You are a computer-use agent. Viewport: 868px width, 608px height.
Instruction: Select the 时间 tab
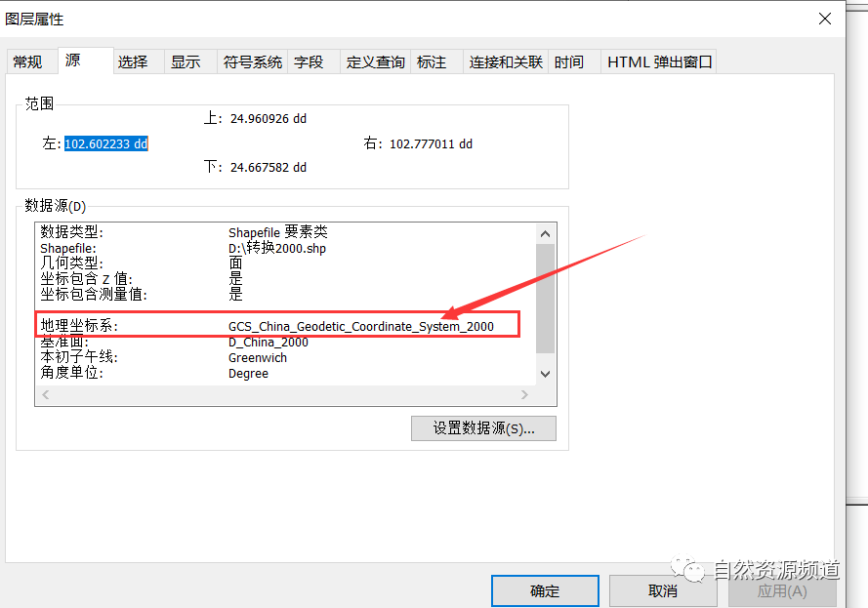point(569,61)
